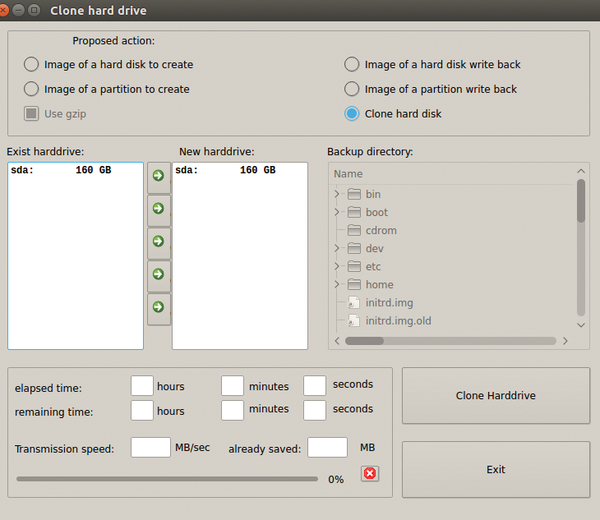This screenshot has height=520, width=600.
Task: Click the Clone Harddrive button
Action: 495,396
